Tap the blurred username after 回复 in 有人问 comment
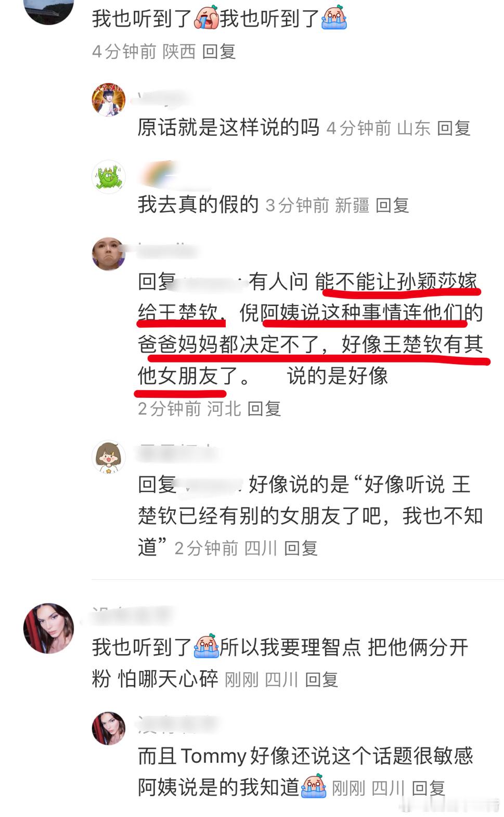 211,283
